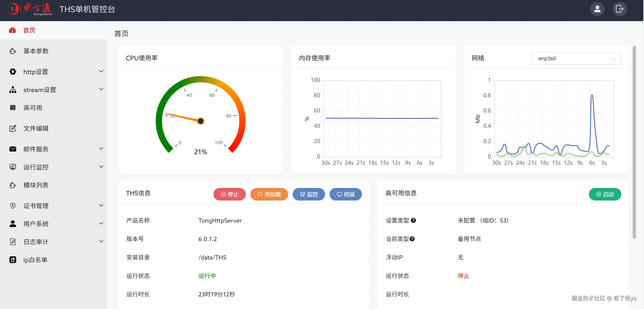This screenshot has width=644, height=309.
Task: Open the enp3s0 network interface dropdown
Action: tap(576, 59)
